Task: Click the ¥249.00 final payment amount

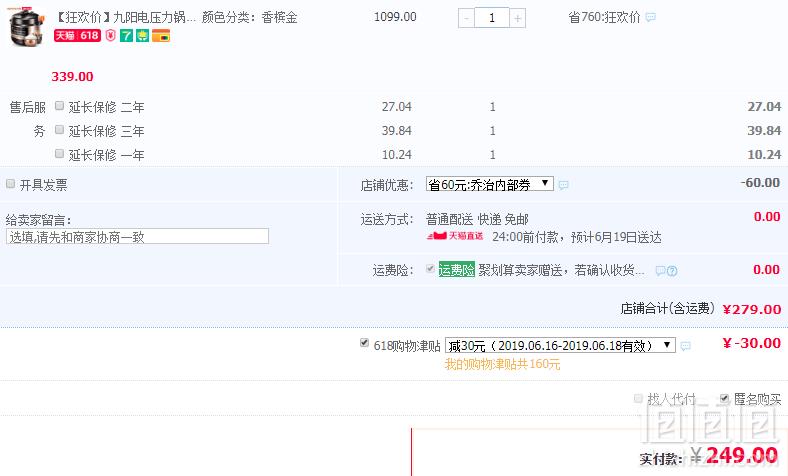Action: (734, 455)
